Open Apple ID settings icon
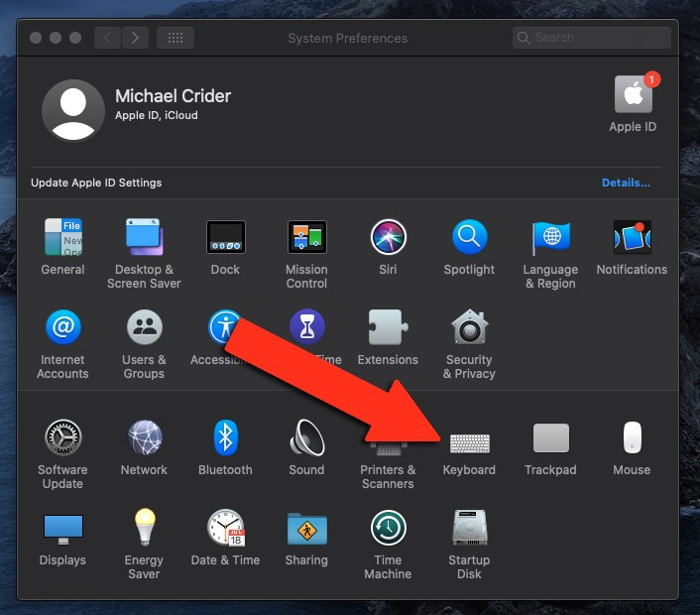700x615 pixels. tap(633, 94)
